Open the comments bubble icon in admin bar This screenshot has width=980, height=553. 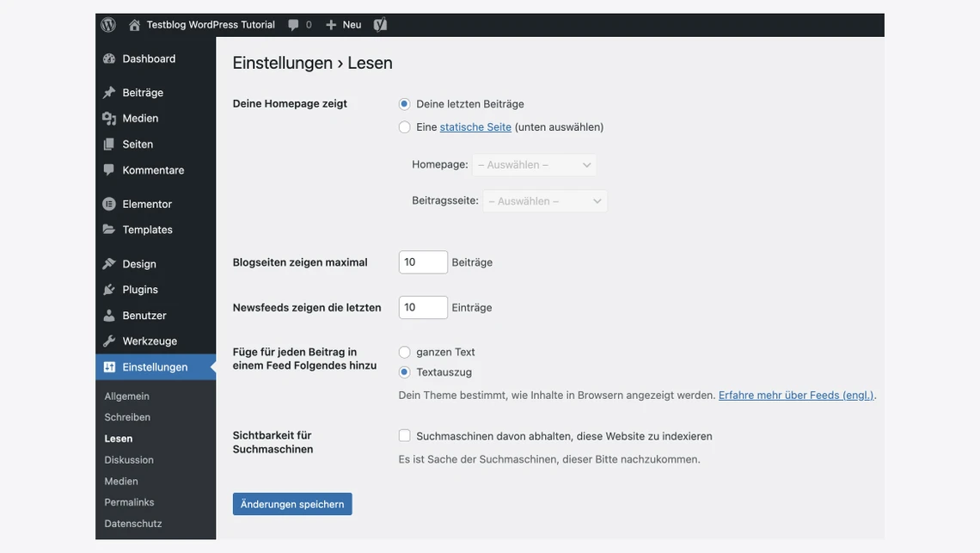294,25
